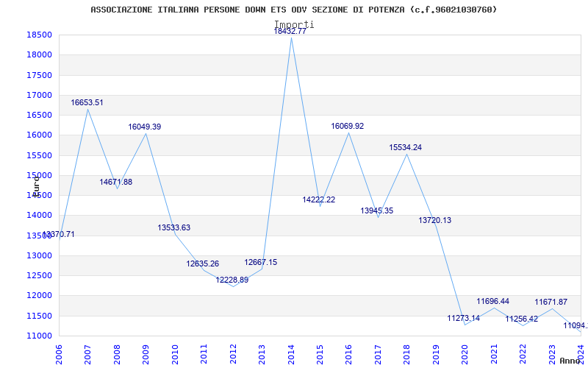Select the 11696.44 data label
Screen dimensions: 588x368
pyautogui.click(x=493, y=302)
